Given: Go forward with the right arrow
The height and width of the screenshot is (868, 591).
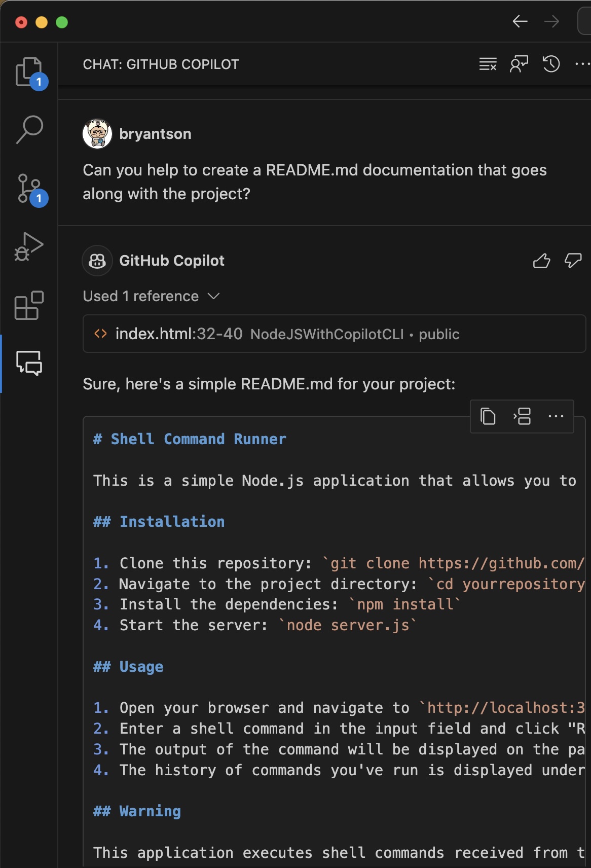Looking at the screenshot, I should point(551,21).
